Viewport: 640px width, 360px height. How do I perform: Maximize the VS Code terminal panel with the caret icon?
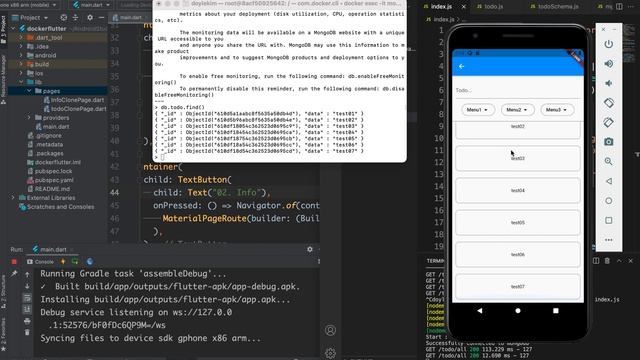click(x=619, y=260)
